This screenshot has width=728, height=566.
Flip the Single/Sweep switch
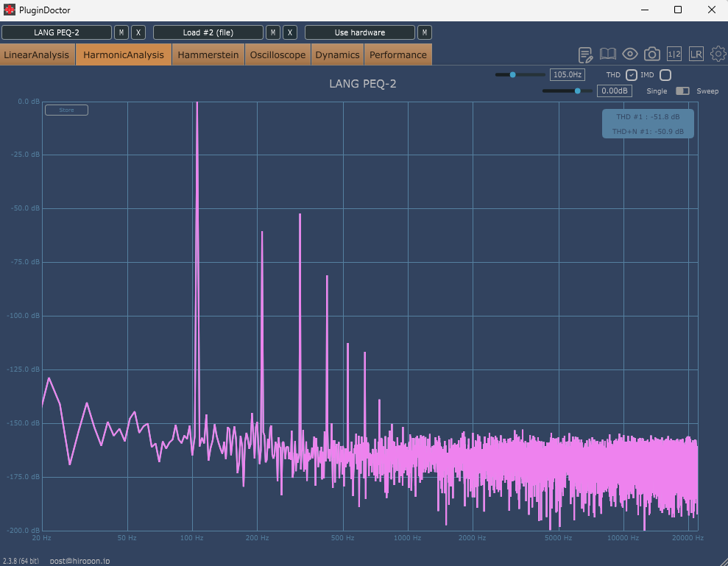coord(682,91)
